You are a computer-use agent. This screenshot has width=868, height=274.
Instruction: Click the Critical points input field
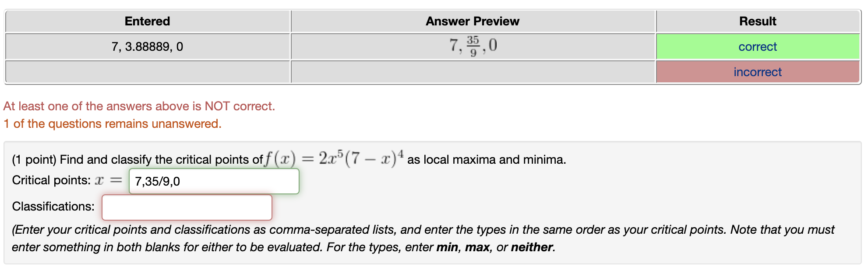pyautogui.click(x=214, y=181)
